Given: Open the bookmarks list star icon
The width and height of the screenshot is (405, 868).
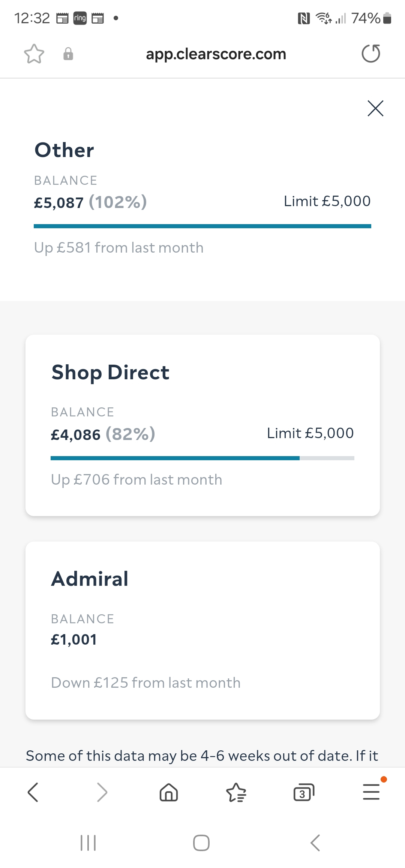Looking at the screenshot, I should [x=236, y=792].
